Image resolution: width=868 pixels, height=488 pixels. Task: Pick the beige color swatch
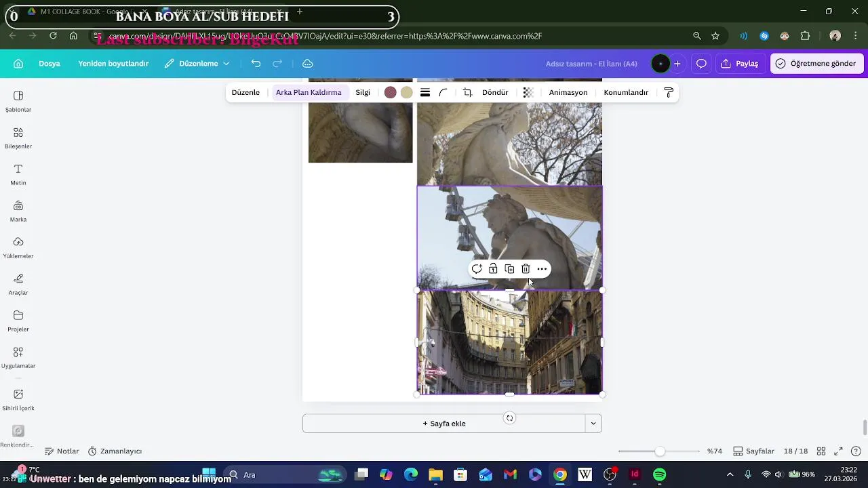406,93
